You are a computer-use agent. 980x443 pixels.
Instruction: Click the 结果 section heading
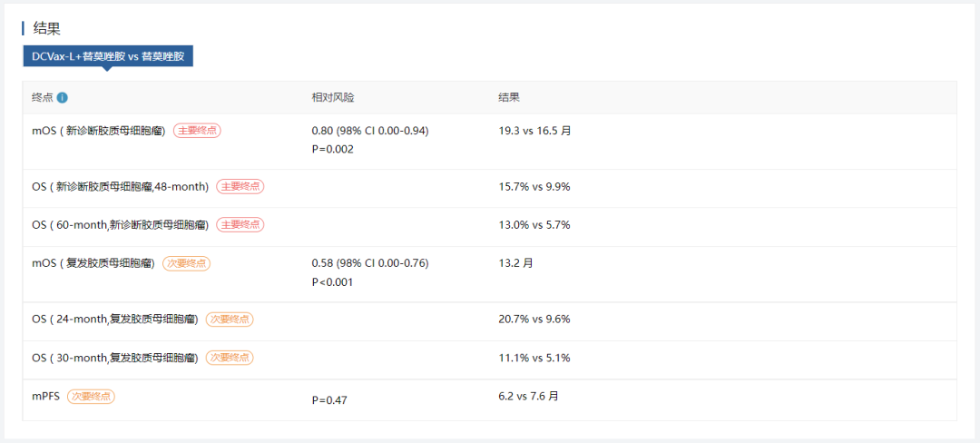pos(45,28)
